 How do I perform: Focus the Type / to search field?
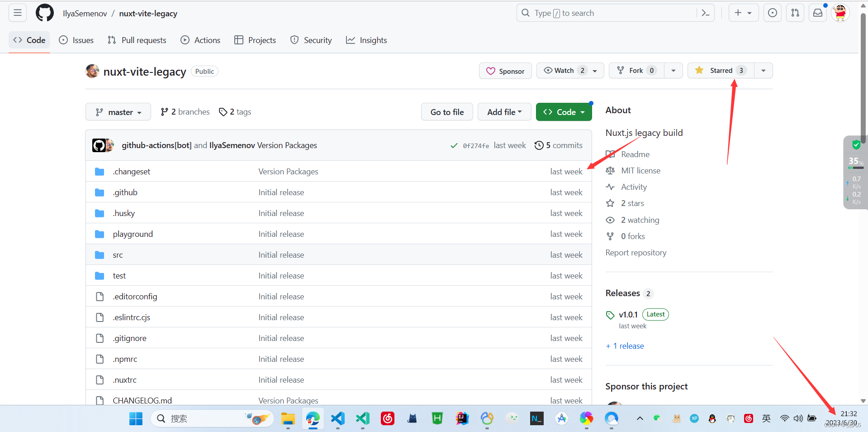pos(606,13)
